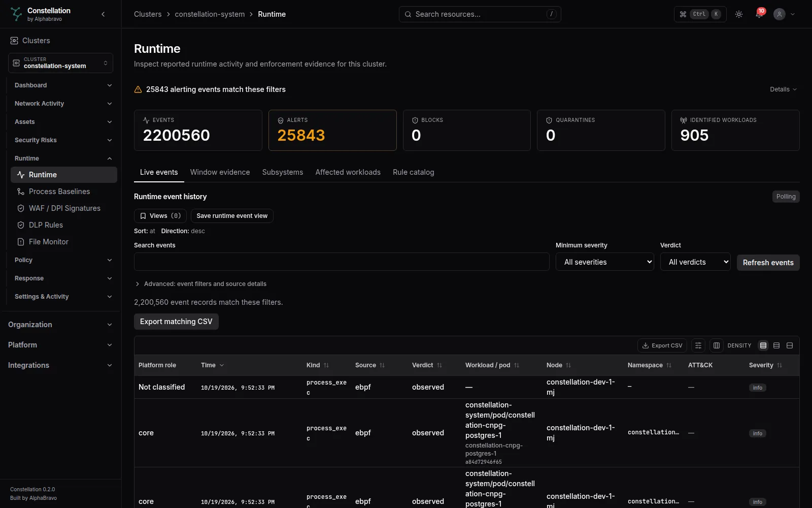This screenshot has height=508, width=812.
Task: Select medium density option
Action: (x=776, y=345)
